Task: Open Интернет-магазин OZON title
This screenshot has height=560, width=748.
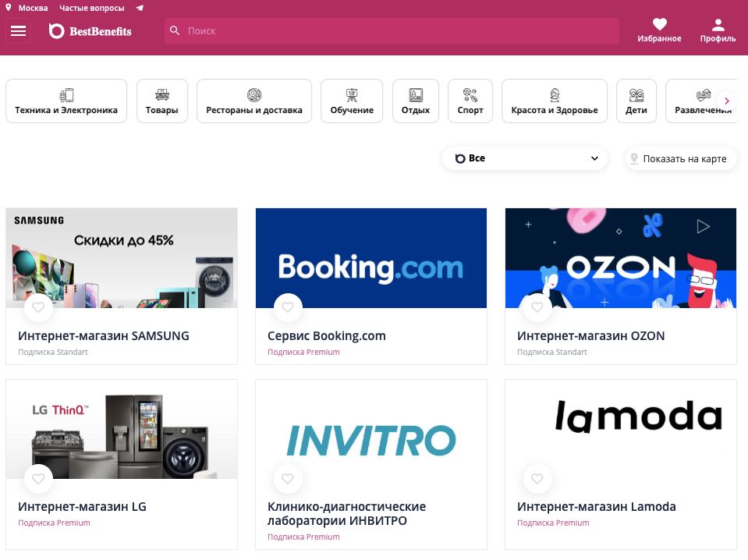Action: 591,336
